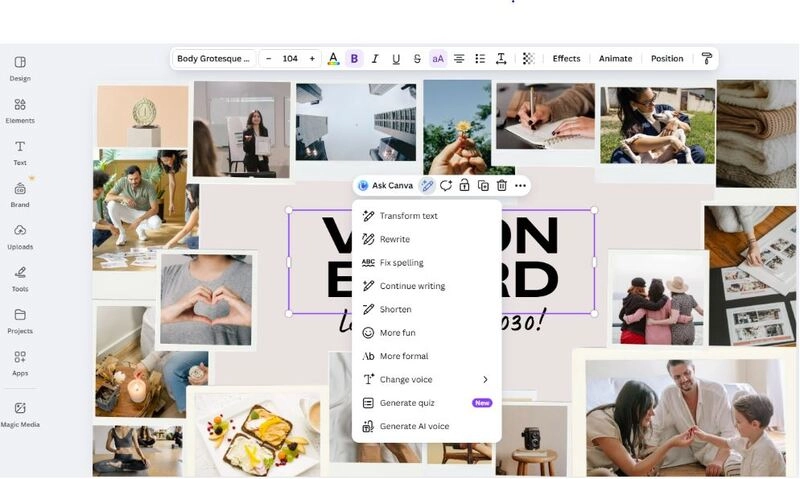The image size is (800, 479).
Task: Open the more options ellipsis menu
Action: (x=520, y=186)
